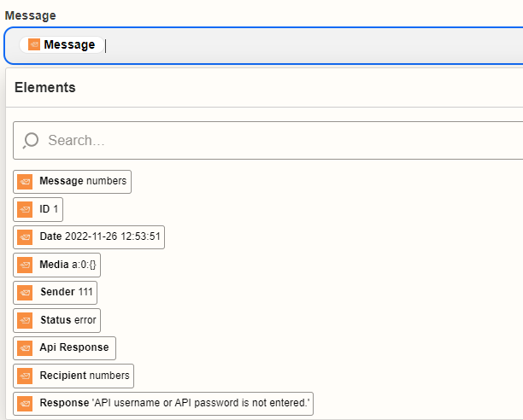The height and width of the screenshot is (420, 523).
Task: Click the orange icon beside ID 1
Action: [26, 209]
